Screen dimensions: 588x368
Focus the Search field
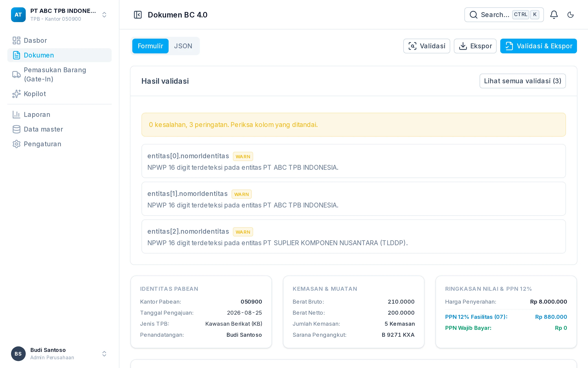point(504,14)
